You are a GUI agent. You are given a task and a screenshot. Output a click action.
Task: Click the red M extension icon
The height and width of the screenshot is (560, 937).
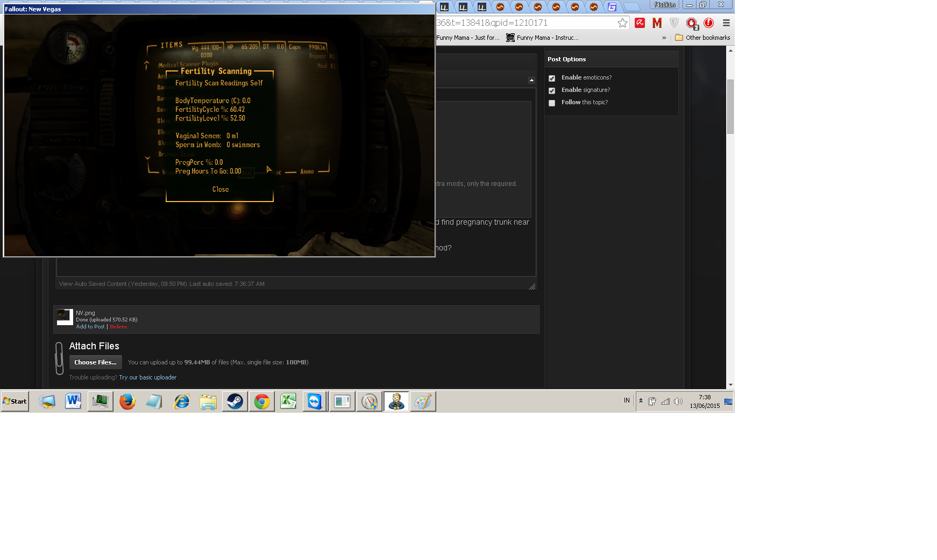(657, 23)
